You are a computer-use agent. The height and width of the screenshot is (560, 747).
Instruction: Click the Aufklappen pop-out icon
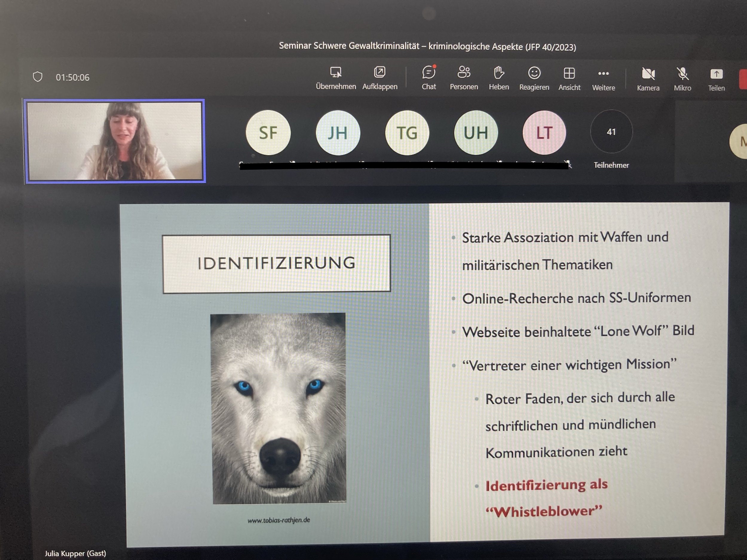(x=379, y=72)
